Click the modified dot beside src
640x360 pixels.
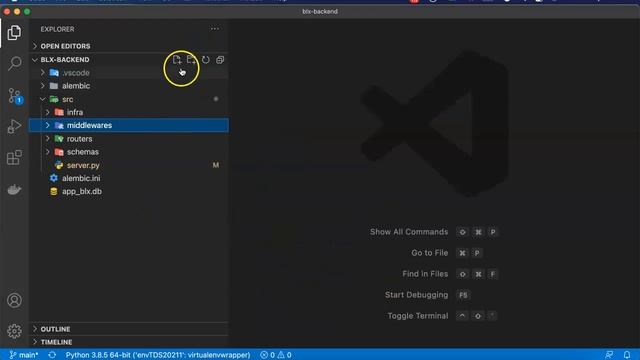[216, 99]
